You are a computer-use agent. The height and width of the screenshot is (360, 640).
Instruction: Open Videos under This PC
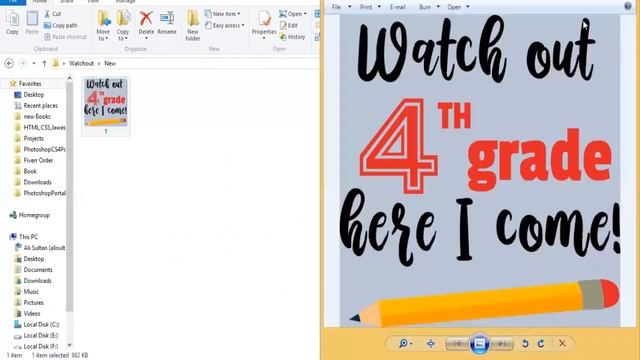32,313
